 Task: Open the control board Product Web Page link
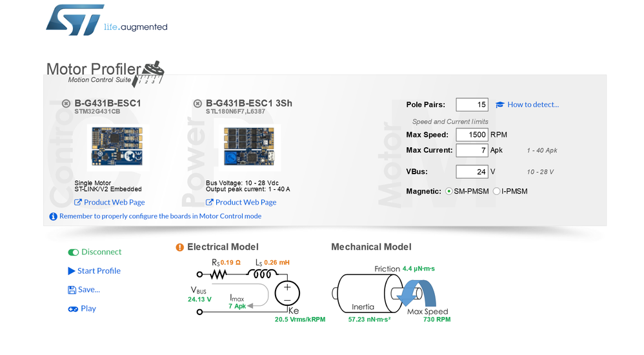(x=110, y=202)
